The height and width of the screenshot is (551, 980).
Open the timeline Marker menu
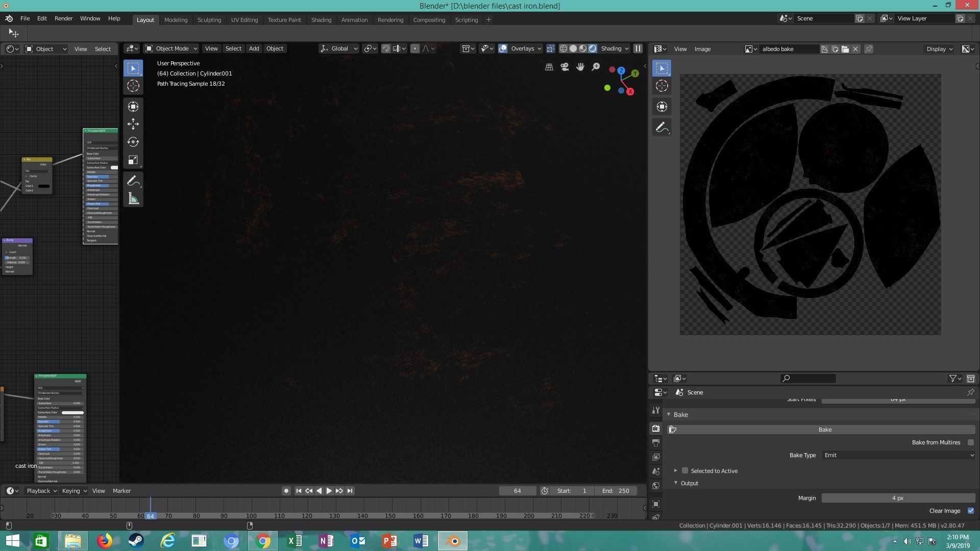[x=121, y=491]
